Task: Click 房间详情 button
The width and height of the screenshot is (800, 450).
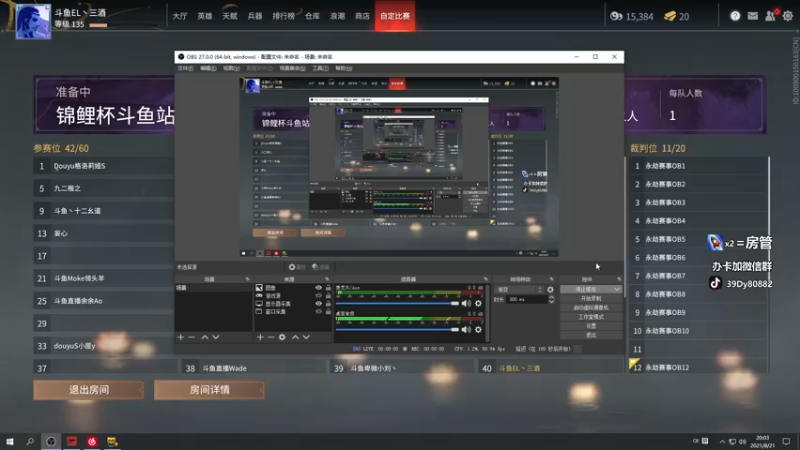Action: point(209,390)
